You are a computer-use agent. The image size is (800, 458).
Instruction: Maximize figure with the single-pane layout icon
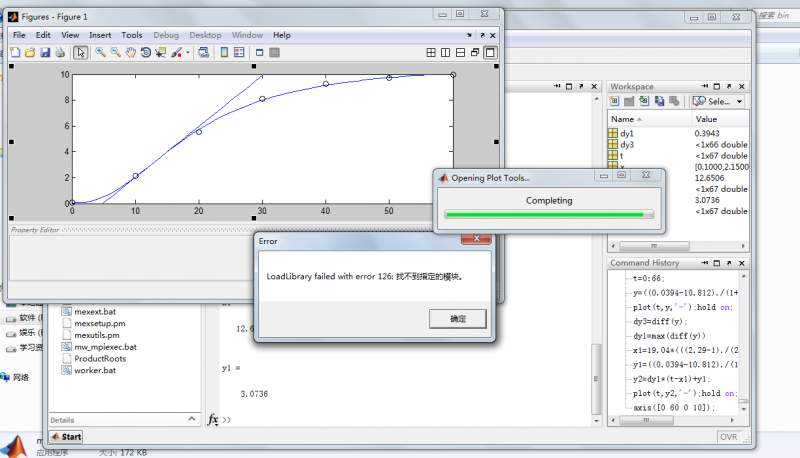point(490,53)
